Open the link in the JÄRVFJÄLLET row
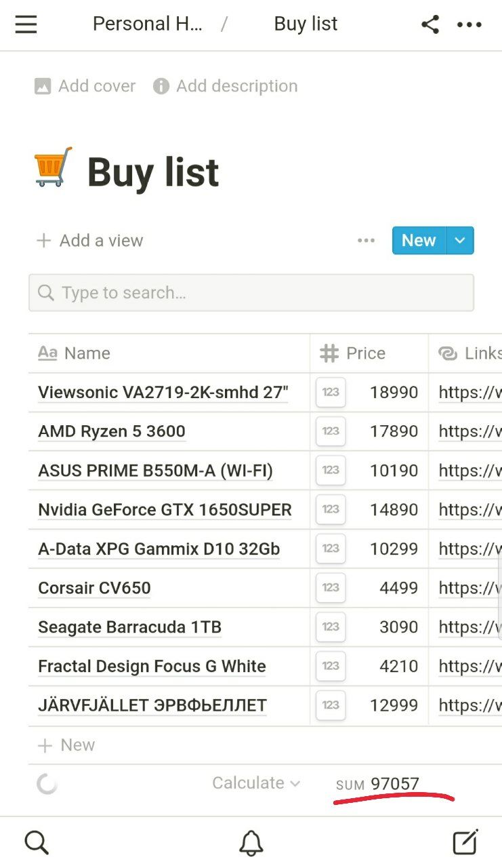This screenshot has height=868, width=502. [470, 705]
